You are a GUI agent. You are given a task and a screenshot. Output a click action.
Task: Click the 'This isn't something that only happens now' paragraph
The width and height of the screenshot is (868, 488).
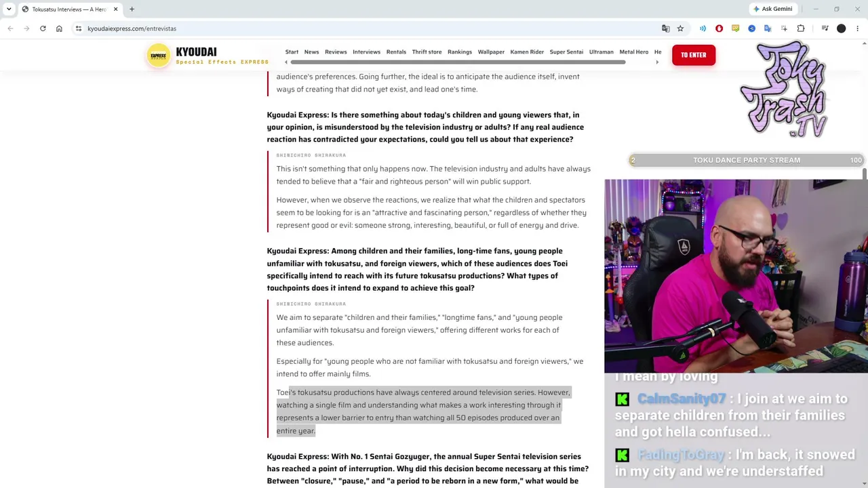(433, 175)
